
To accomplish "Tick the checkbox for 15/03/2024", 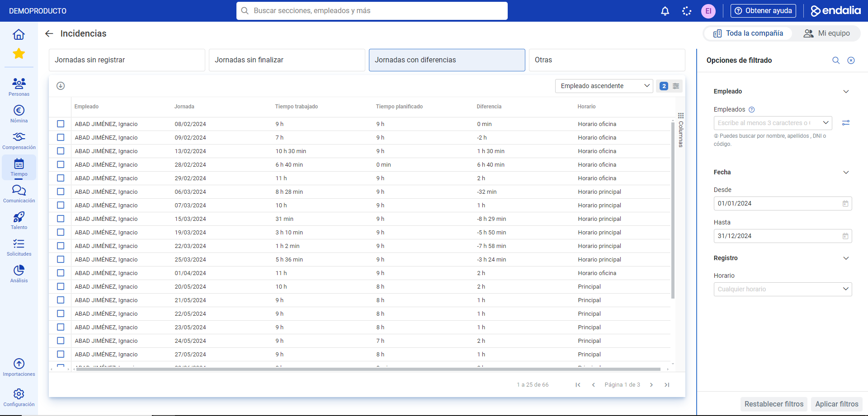I will click(61, 219).
